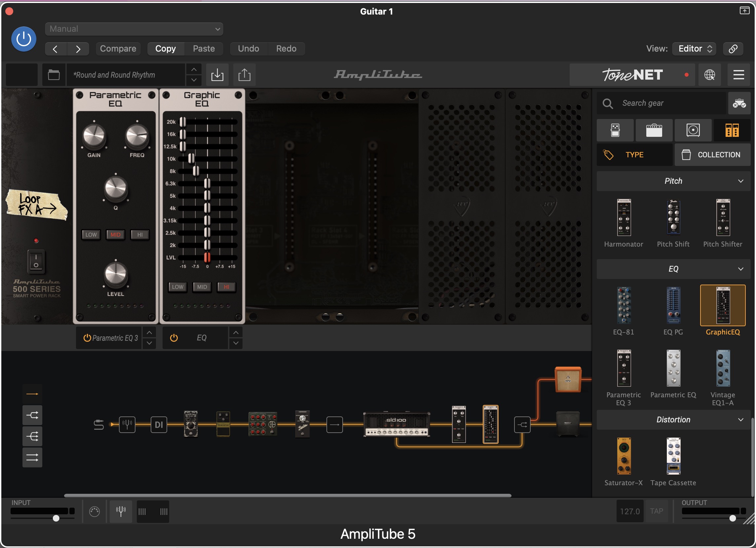Select the EQ PG rack unit
Image resolution: width=756 pixels, height=548 pixels.
[x=673, y=305]
